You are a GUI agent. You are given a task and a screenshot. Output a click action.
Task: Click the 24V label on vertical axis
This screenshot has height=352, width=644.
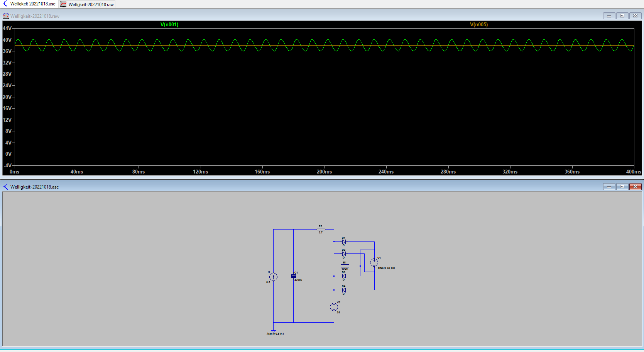tap(7, 85)
